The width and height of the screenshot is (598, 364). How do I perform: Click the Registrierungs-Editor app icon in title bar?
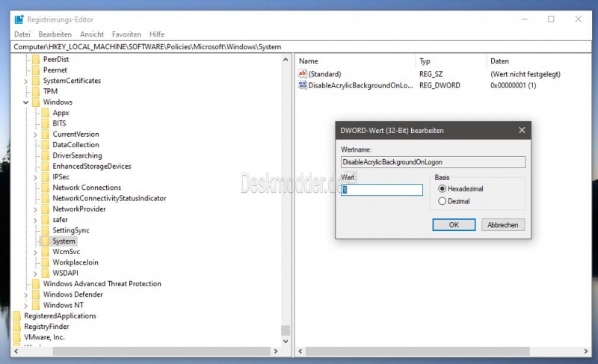pos(19,19)
